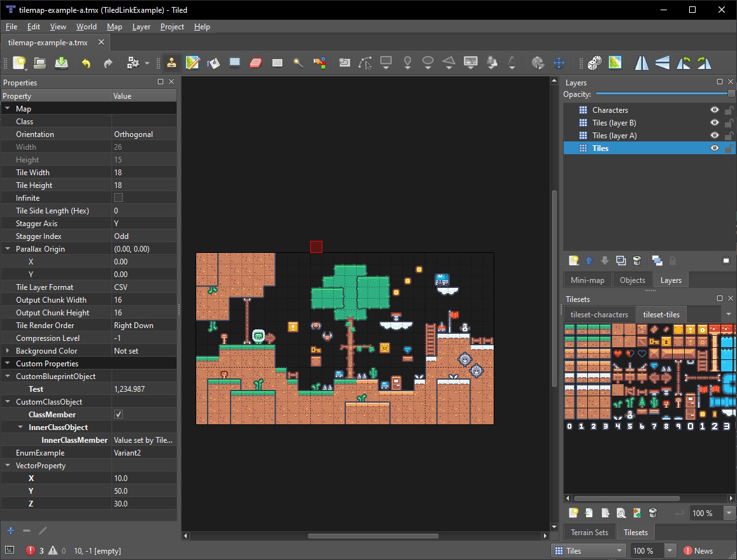Switch to the Objects tab
This screenshot has height=560, width=737.
click(x=632, y=280)
